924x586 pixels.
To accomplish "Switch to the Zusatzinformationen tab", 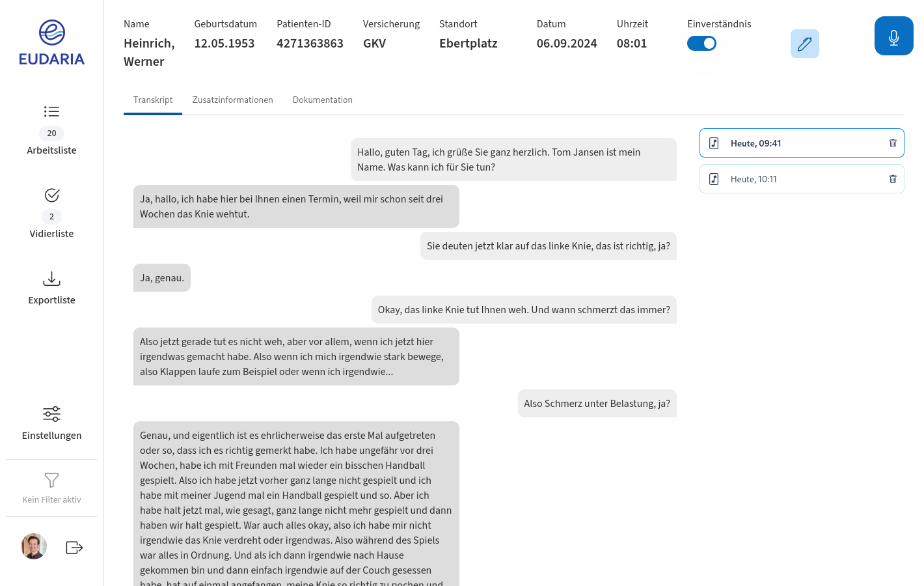I will (232, 100).
